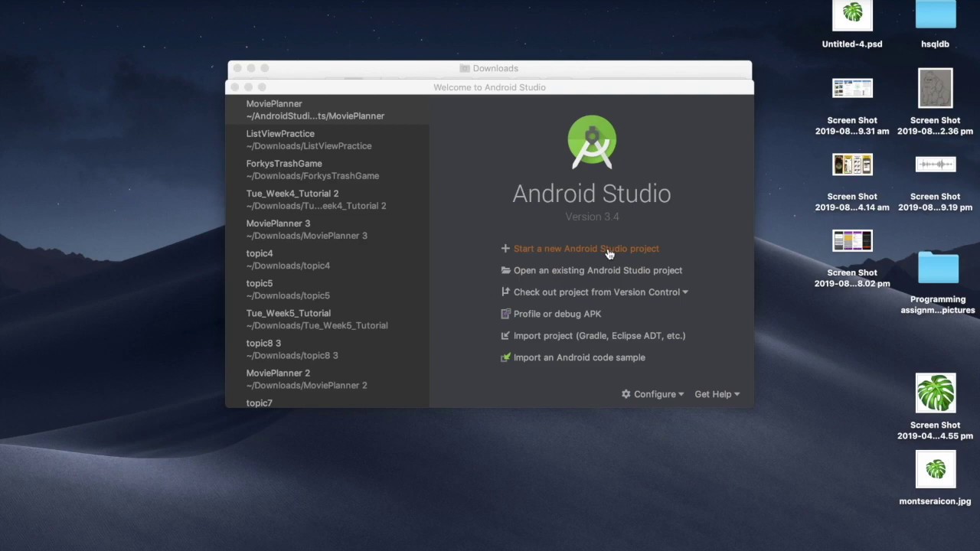Click the plus icon for new project
980x551 pixels.
[x=505, y=249]
